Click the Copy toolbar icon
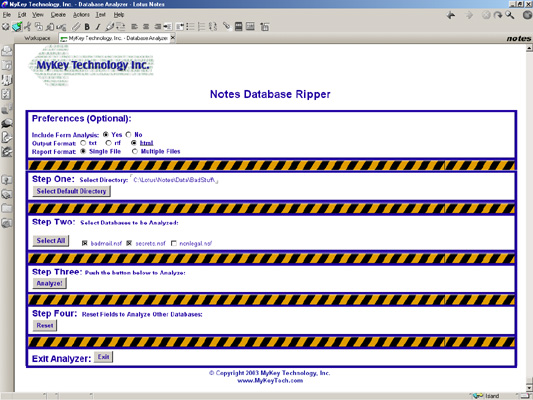 tap(39, 27)
